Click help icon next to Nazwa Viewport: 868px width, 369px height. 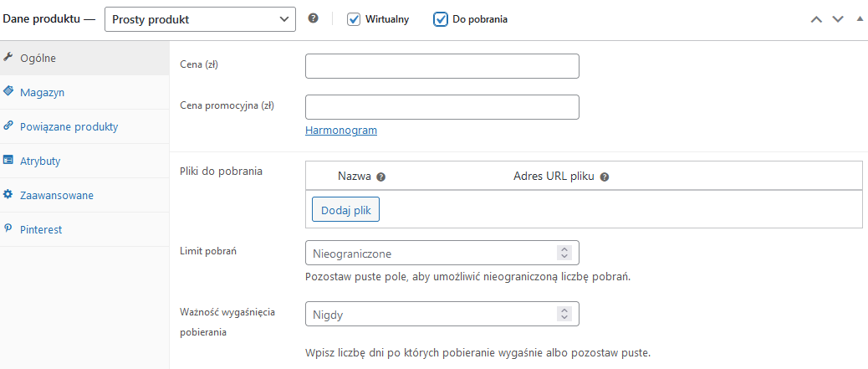point(380,177)
